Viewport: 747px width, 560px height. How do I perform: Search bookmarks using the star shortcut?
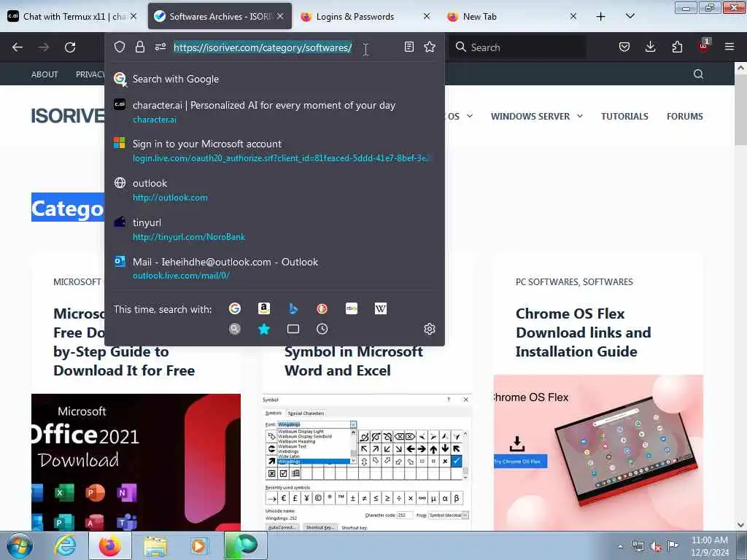[264, 329]
